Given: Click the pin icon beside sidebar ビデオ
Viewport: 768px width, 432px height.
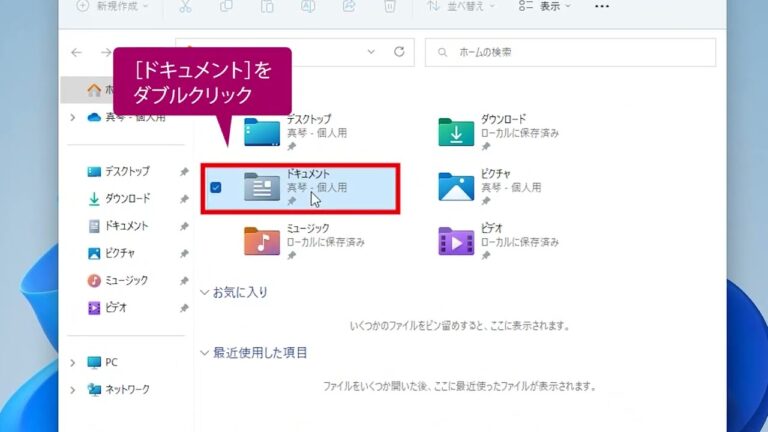Looking at the screenshot, I should [184, 308].
